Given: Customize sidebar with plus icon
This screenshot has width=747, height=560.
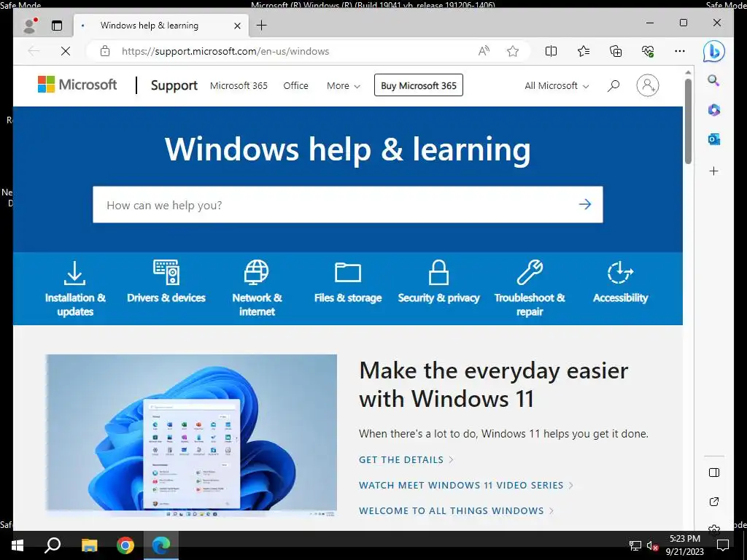Looking at the screenshot, I should 713,171.
